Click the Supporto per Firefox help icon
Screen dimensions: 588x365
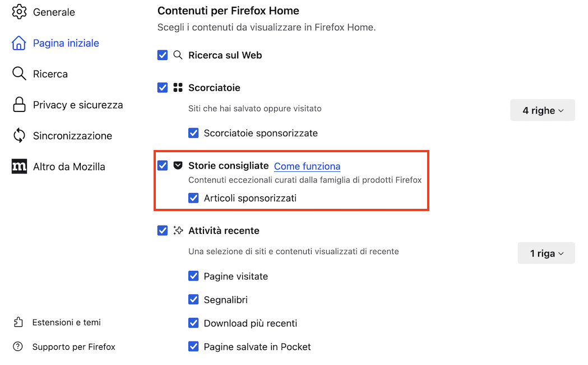(x=18, y=347)
